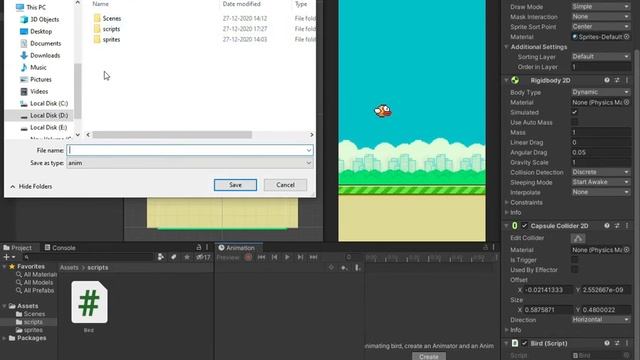Sort files by Date modified column
This screenshot has width=640, height=360.
click(x=241, y=4)
